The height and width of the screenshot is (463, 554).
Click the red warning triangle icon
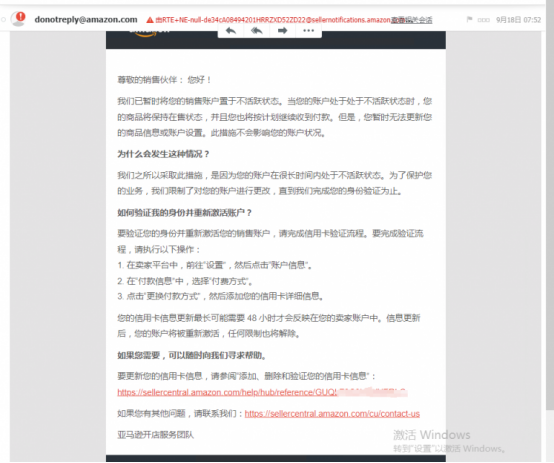[x=150, y=20]
